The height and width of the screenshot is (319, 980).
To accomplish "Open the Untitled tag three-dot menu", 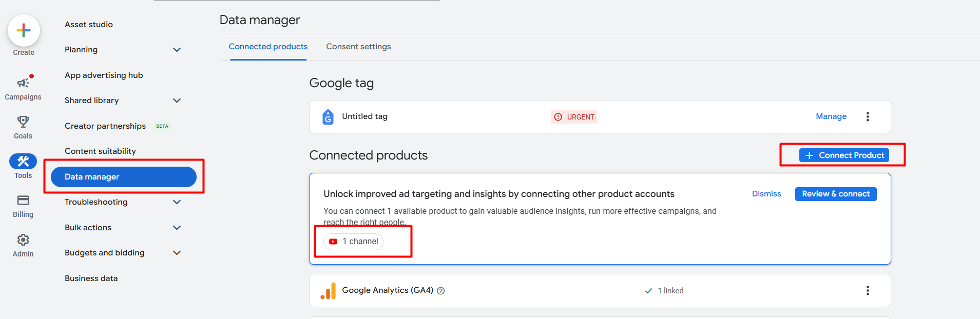I will (x=868, y=117).
